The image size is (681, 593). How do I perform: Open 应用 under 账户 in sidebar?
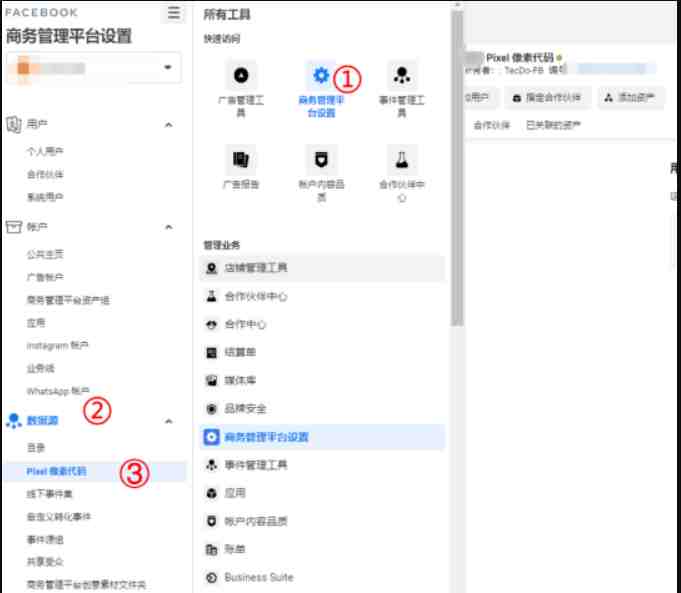(x=36, y=323)
